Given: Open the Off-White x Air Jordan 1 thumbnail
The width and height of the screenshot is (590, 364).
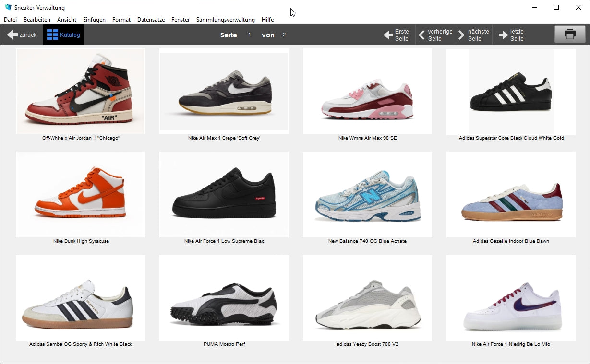Looking at the screenshot, I should (81, 91).
